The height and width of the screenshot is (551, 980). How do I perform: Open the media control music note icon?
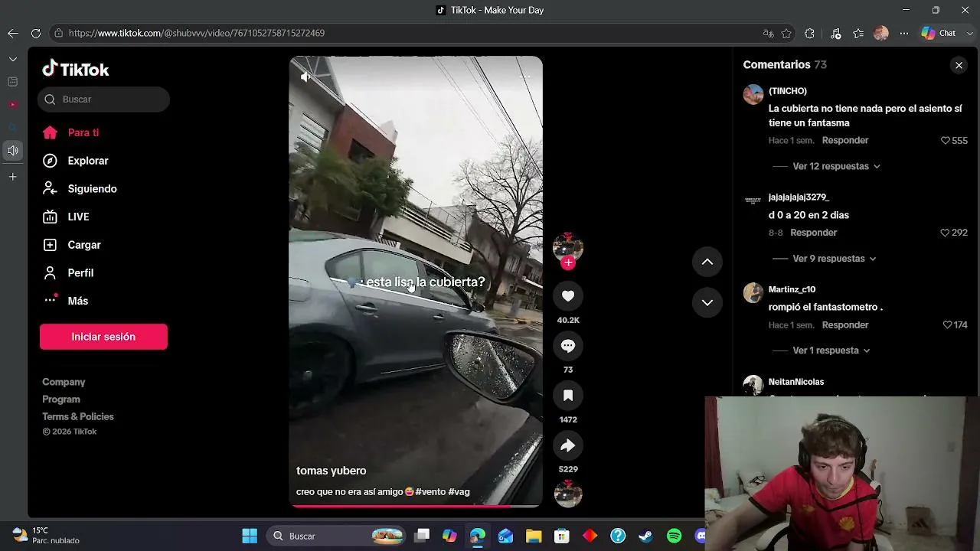pos(835,33)
